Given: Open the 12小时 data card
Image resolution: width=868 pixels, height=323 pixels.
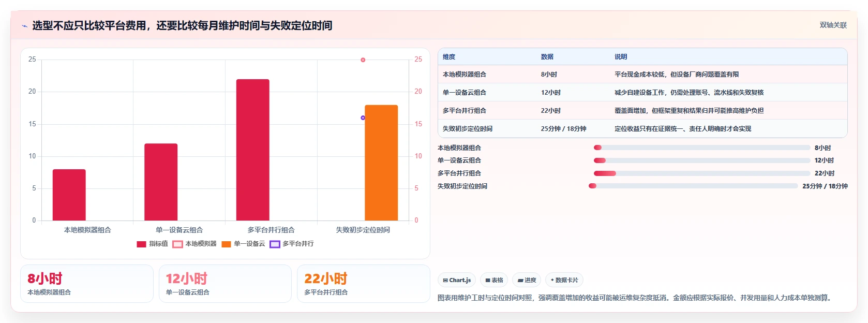Looking at the screenshot, I should coord(225,284).
